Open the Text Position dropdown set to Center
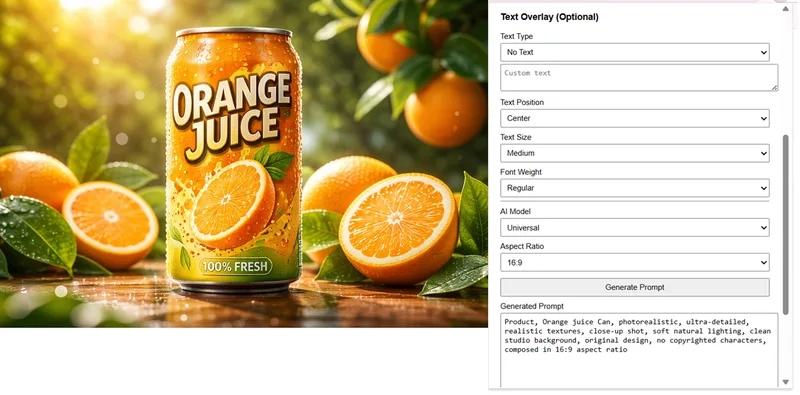 pos(635,118)
